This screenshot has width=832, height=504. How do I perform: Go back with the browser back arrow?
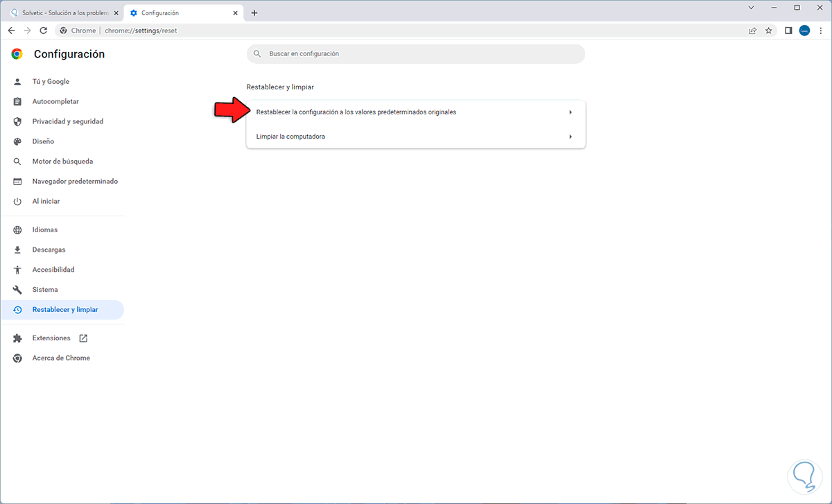pyautogui.click(x=12, y=31)
